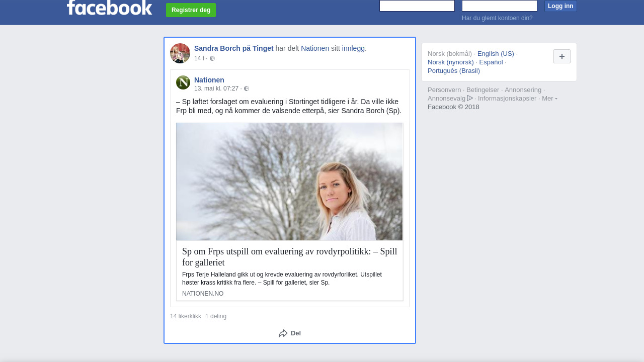Focus the password login input field
The width and height of the screenshot is (644, 362).
tap(500, 6)
